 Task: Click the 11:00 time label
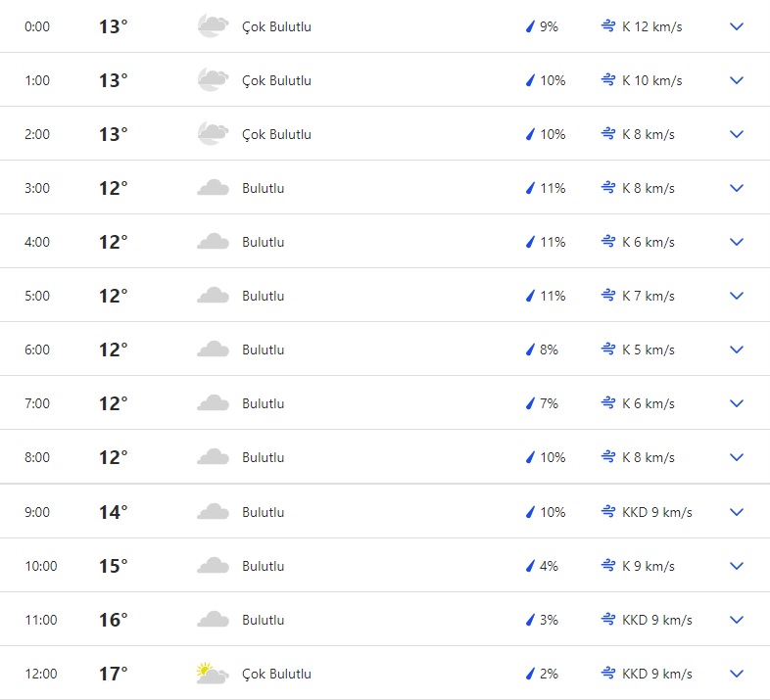pos(41,620)
